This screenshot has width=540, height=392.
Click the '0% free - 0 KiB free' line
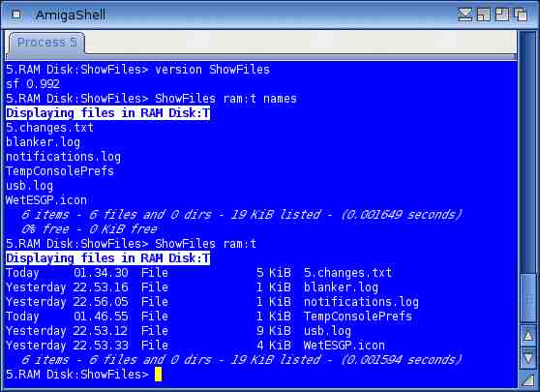(x=90, y=229)
